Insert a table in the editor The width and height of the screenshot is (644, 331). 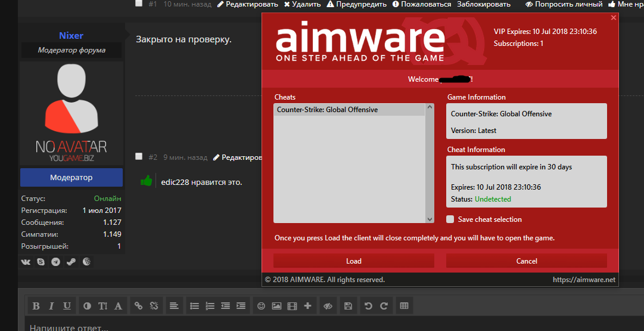tap(404, 306)
